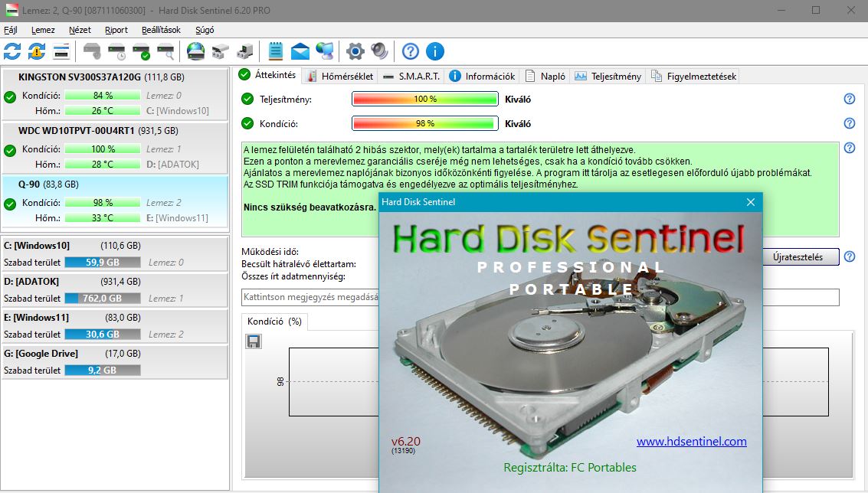
Task: Close the Hard Disk Sentinel splash dialog
Action: click(751, 202)
